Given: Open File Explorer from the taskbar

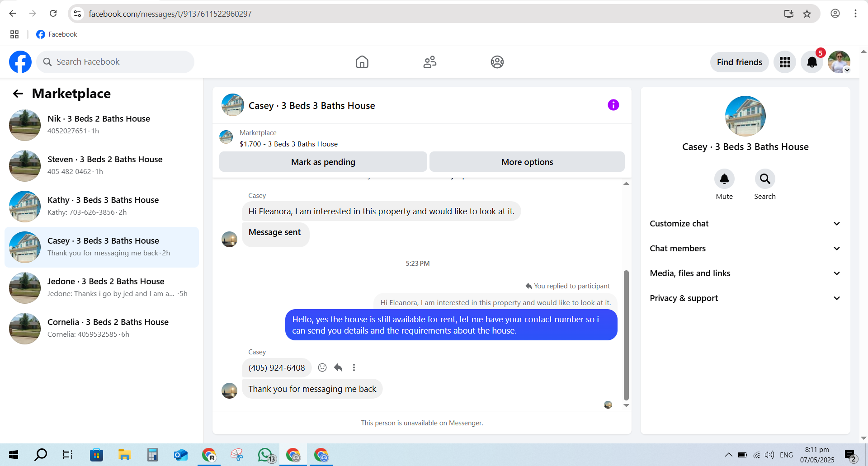Looking at the screenshot, I should (124, 455).
